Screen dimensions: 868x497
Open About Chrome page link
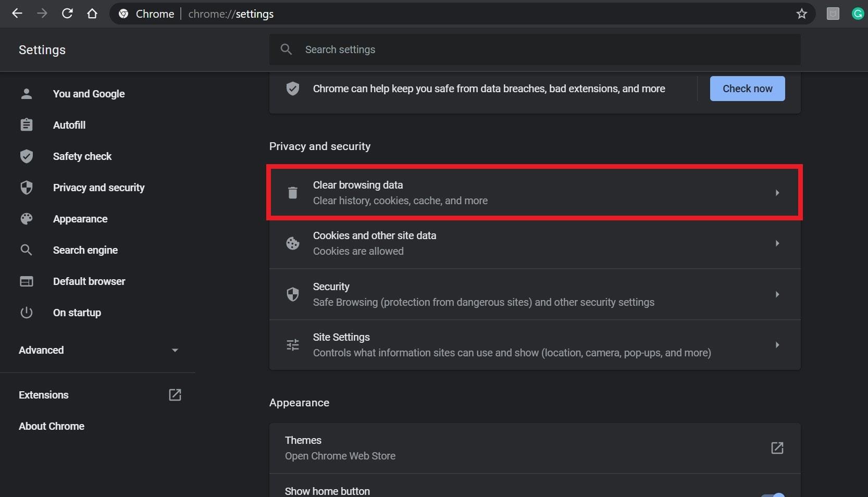click(x=52, y=426)
